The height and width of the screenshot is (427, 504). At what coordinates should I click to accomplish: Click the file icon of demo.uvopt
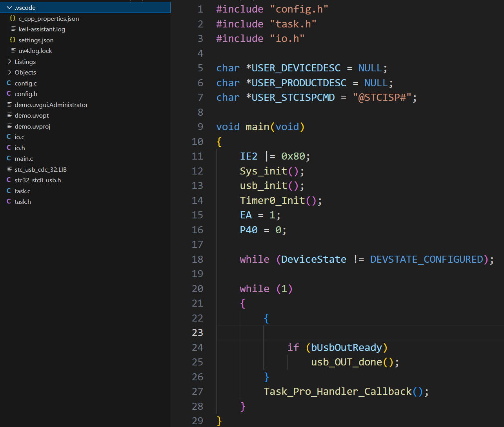coord(9,115)
